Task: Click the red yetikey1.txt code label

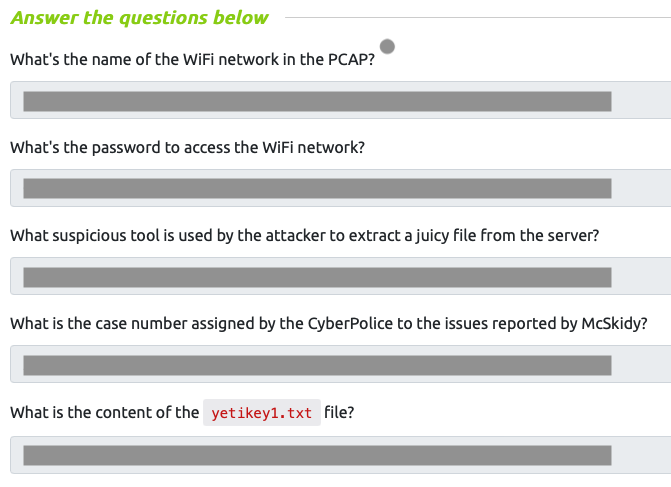Action: click(261, 413)
